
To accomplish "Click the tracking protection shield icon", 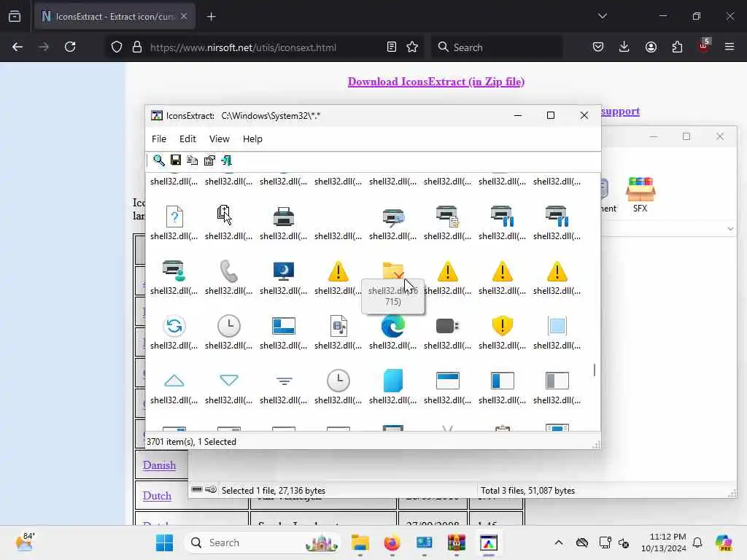I will click(117, 47).
